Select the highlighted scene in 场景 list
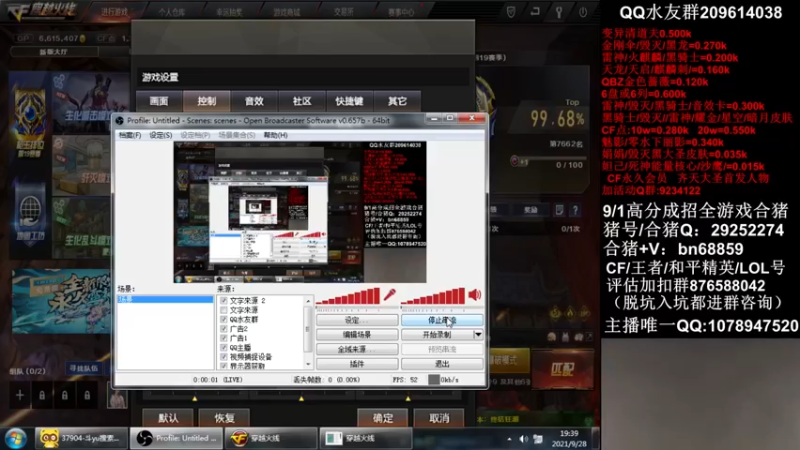The width and height of the screenshot is (800, 450). click(x=165, y=299)
